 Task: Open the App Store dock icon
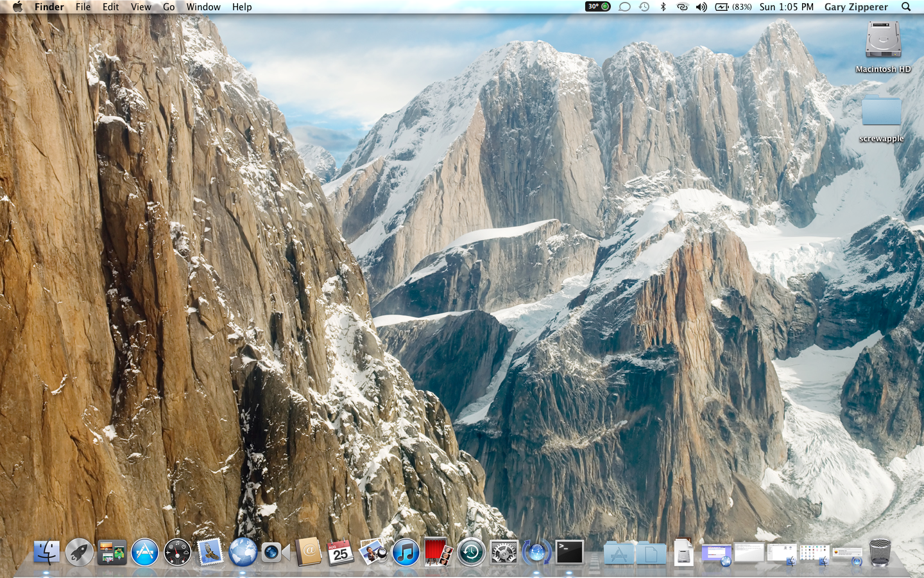pyautogui.click(x=145, y=552)
